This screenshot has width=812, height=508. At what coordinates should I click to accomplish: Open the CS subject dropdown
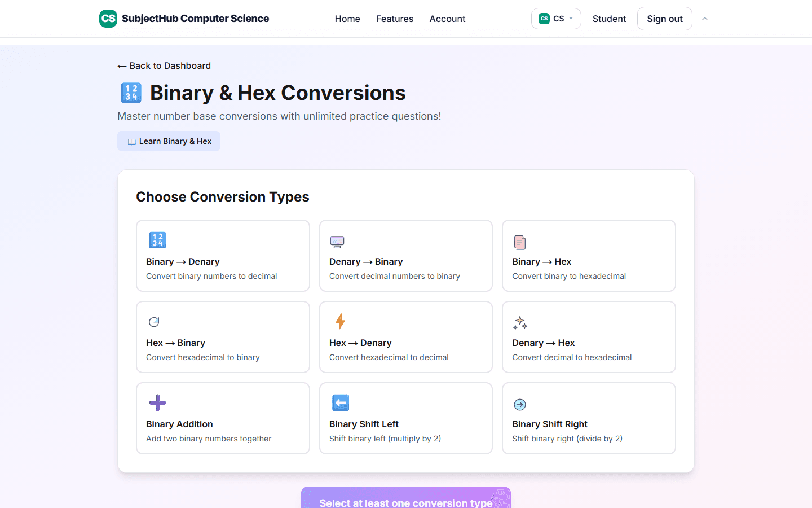[x=556, y=19]
